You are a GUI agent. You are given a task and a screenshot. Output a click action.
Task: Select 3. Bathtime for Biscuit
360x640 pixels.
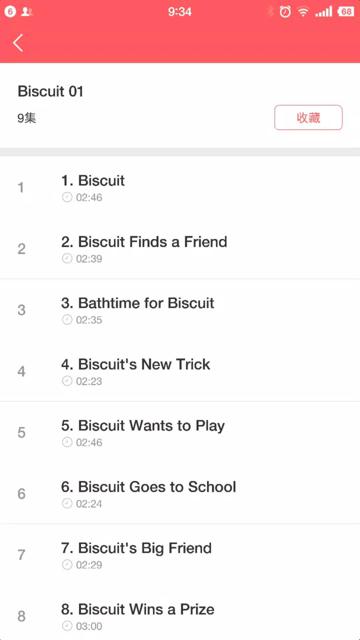click(180, 310)
